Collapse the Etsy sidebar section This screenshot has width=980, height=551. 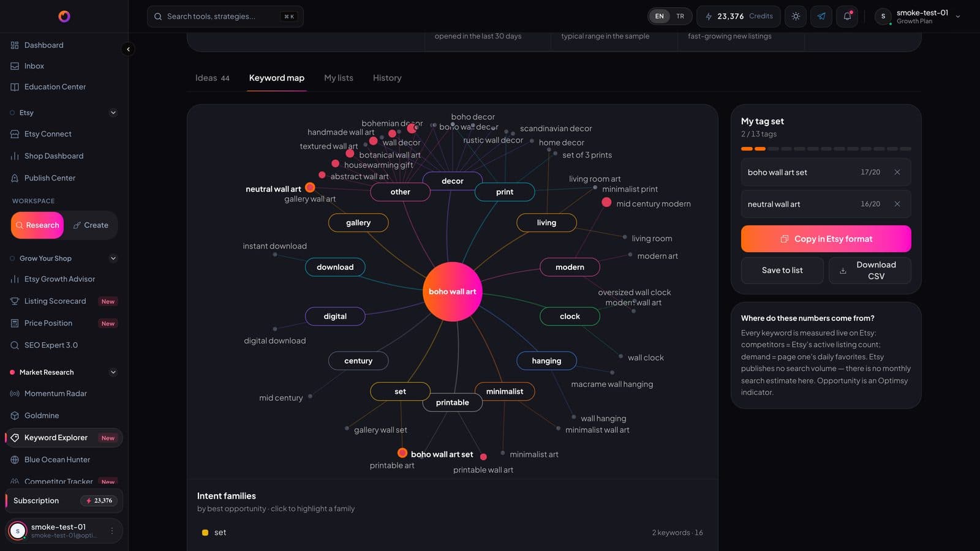tap(113, 113)
